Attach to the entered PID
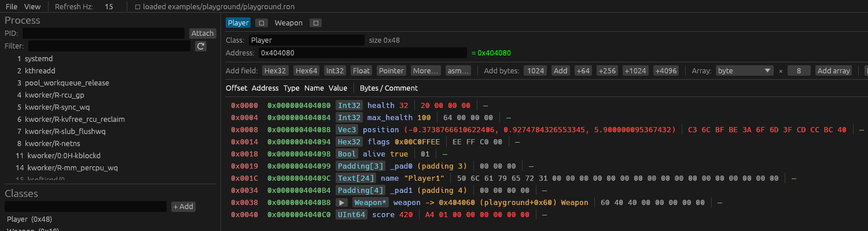Screen dimensions: 868x231 tap(203, 33)
